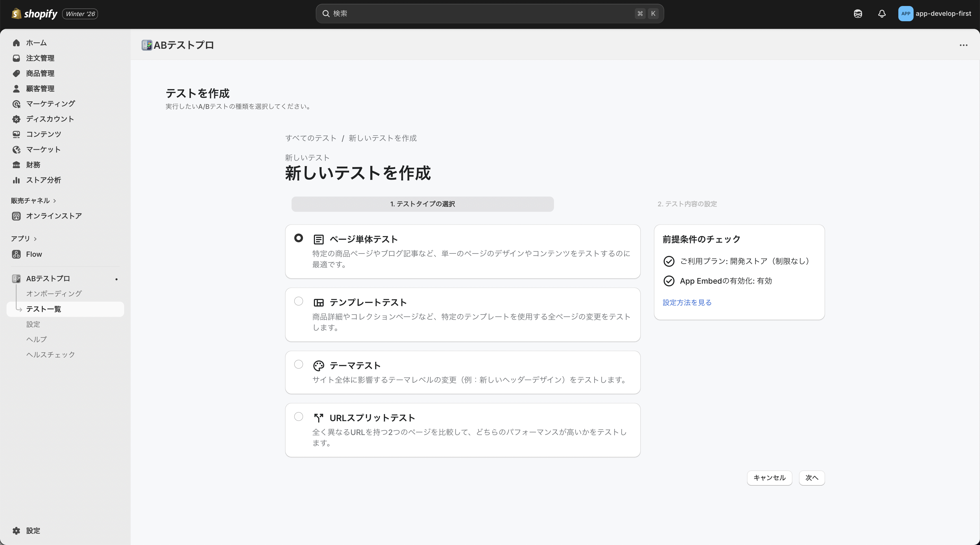Click the Flow app icon
The height and width of the screenshot is (545, 980).
click(x=16, y=254)
